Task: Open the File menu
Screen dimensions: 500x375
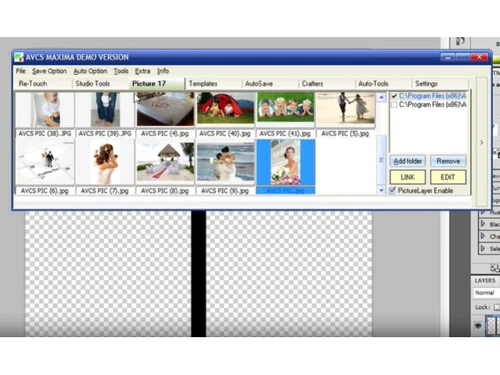Action: click(x=20, y=71)
